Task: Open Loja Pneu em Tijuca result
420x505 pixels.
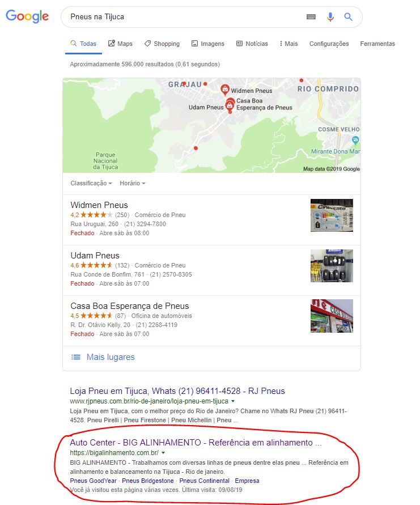Action: pos(177,391)
